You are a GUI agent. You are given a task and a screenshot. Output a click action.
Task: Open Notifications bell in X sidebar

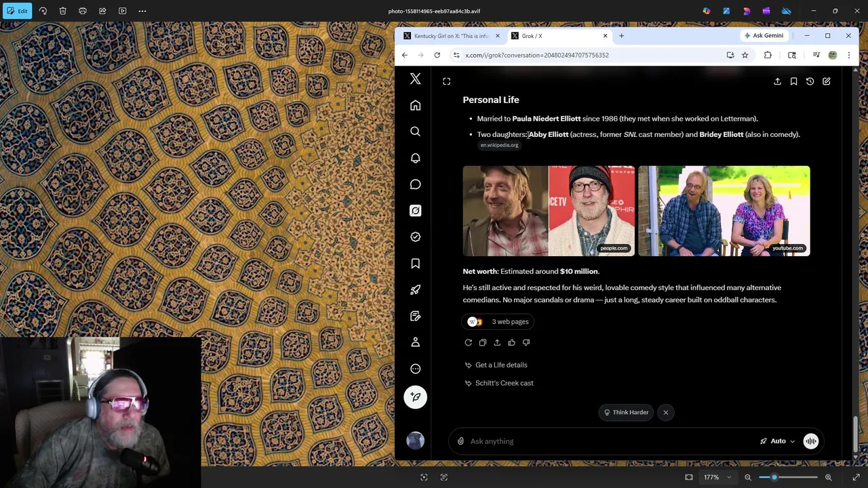(416, 158)
